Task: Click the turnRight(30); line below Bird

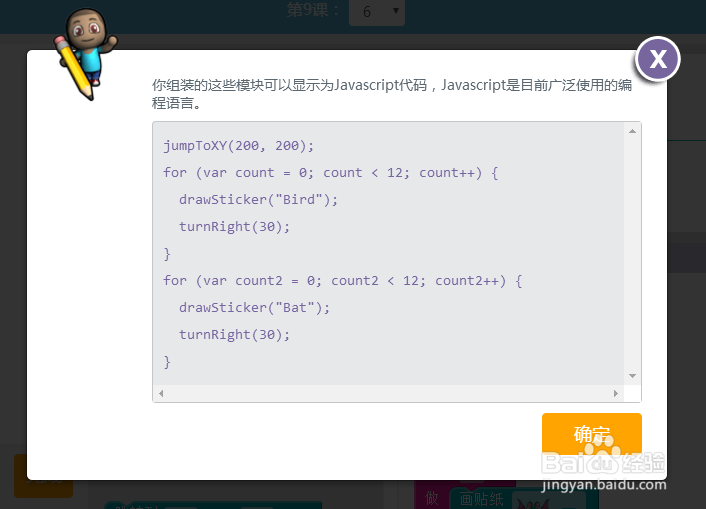Action: 234,227
